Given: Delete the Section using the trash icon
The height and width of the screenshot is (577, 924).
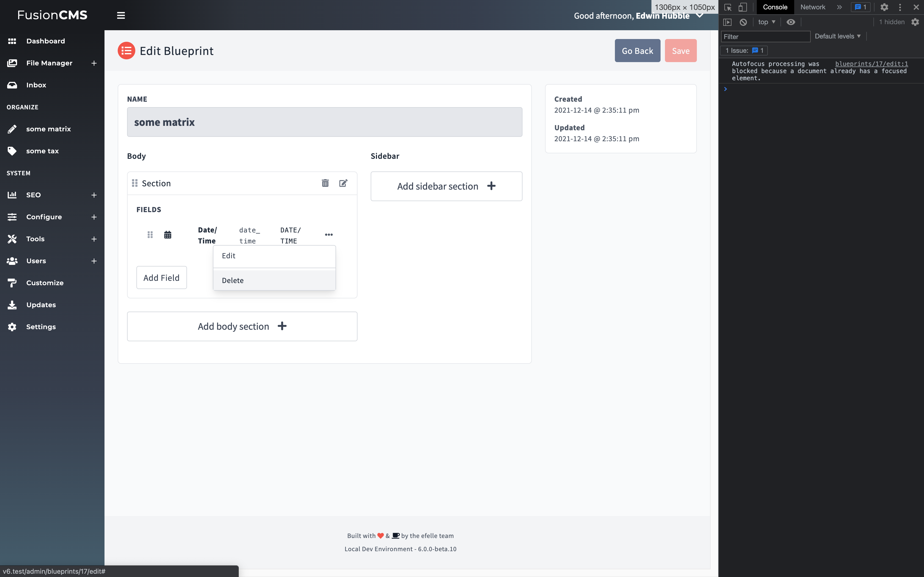Looking at the screenshot, I should tap(325, 183).
